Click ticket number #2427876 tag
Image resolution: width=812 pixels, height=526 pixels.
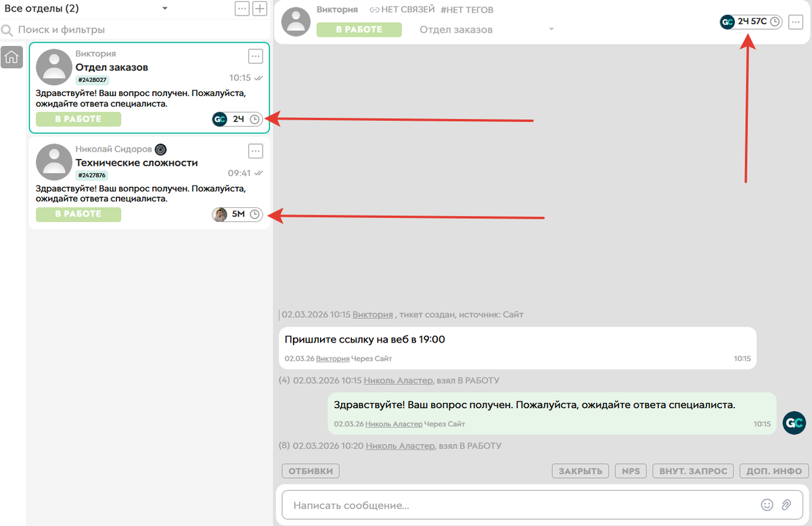(x=92, y=175)
